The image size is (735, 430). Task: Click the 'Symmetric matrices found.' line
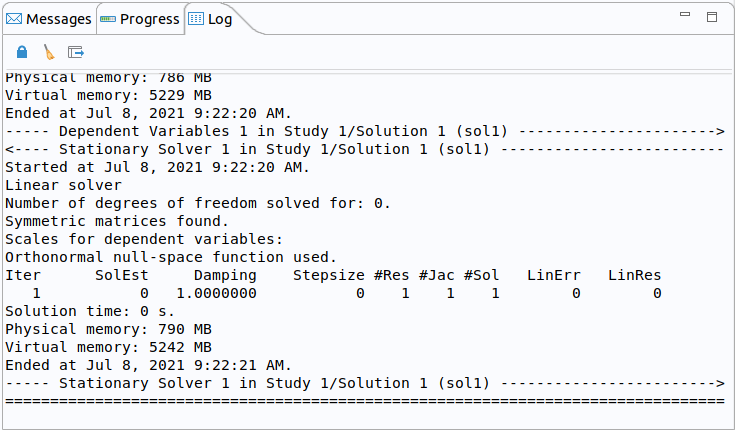tap(117, 221)
